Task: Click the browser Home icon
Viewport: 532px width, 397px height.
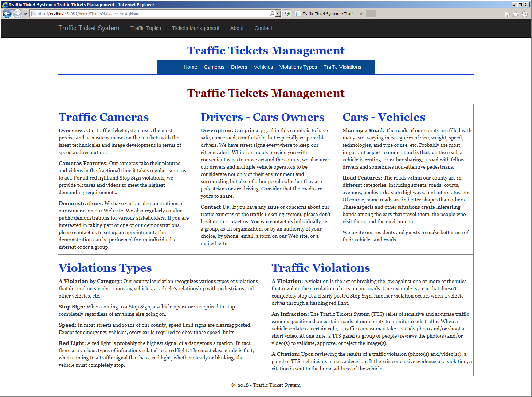Action: (x=506, y=14)
